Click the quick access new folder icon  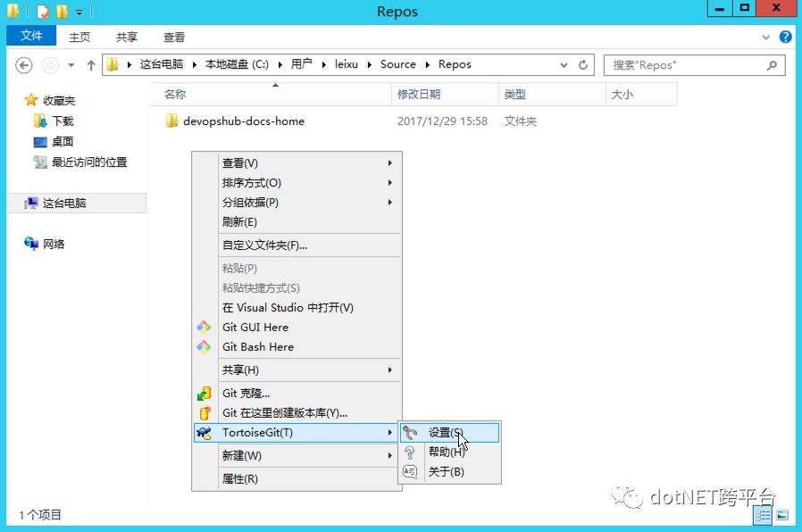[x=62, y=11]
